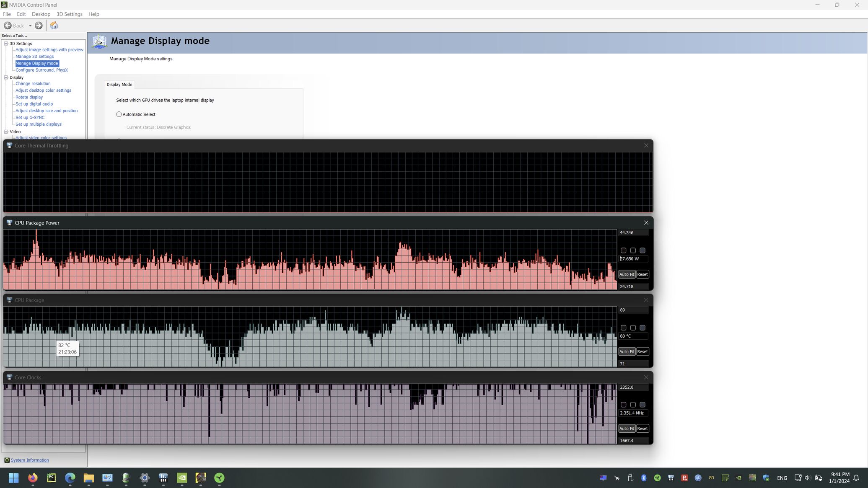The width and height of the screenshot is (868, 488).
Task: Open the Help menu
Action: tap(94, 14)
